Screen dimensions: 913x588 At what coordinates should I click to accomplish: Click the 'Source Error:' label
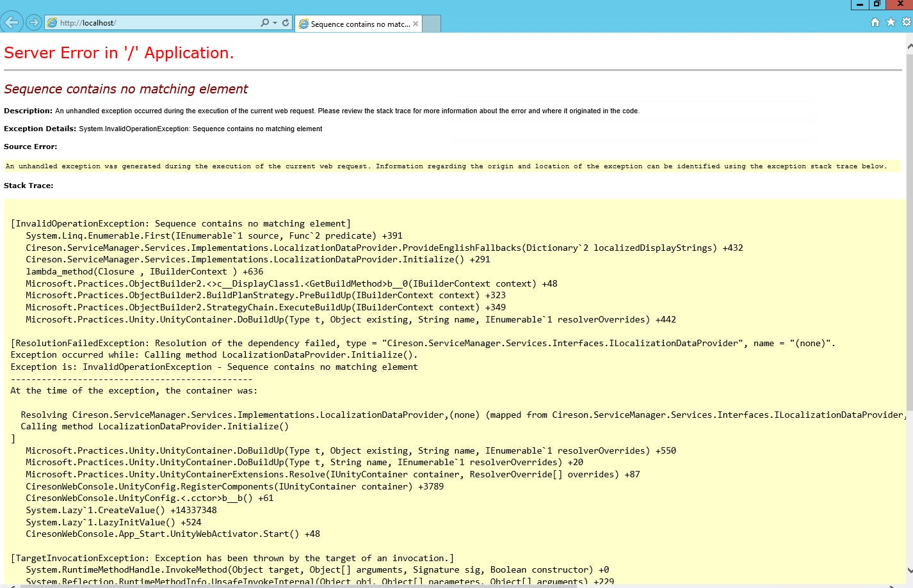point(31,147)
